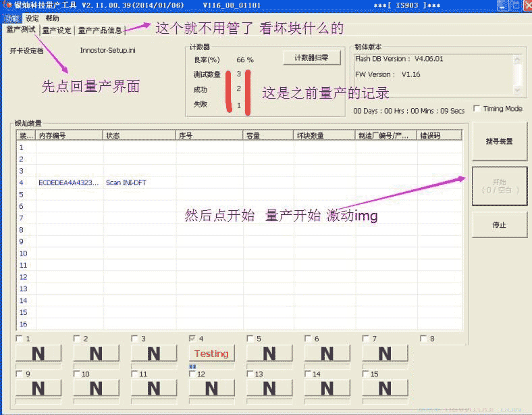Click the 坏块数量 column header

click(x=324, y=135)
